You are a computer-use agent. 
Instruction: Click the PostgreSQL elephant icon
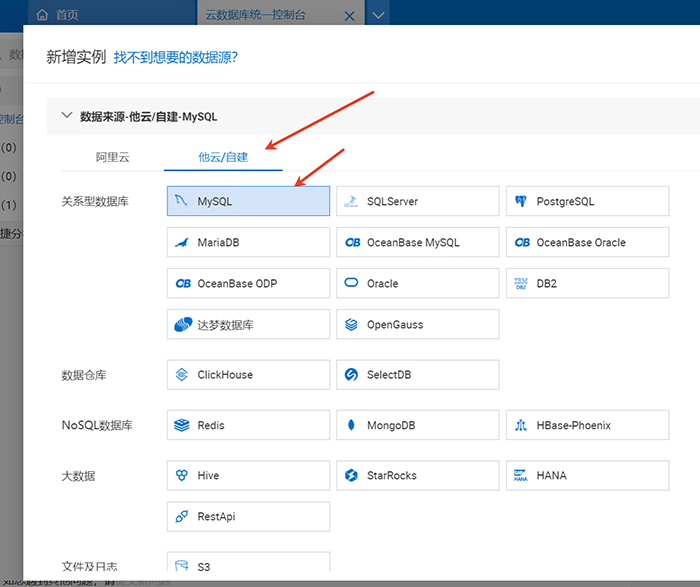pos(521,201)
